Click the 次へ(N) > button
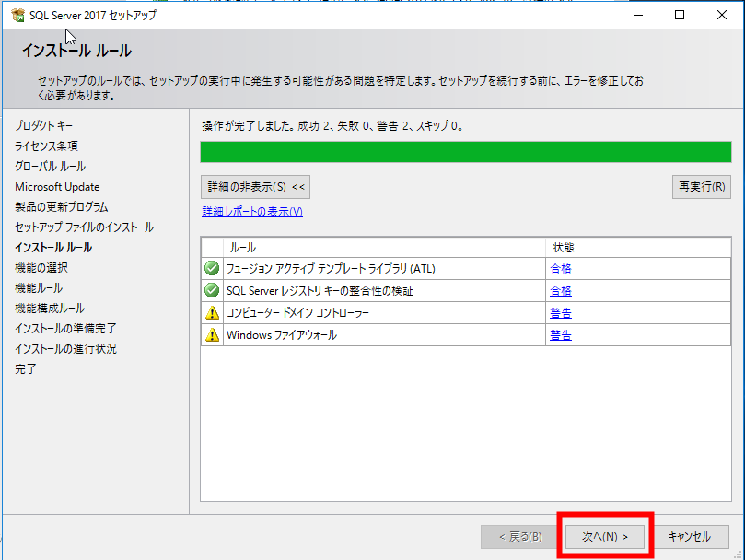 [x=605, y=537]
